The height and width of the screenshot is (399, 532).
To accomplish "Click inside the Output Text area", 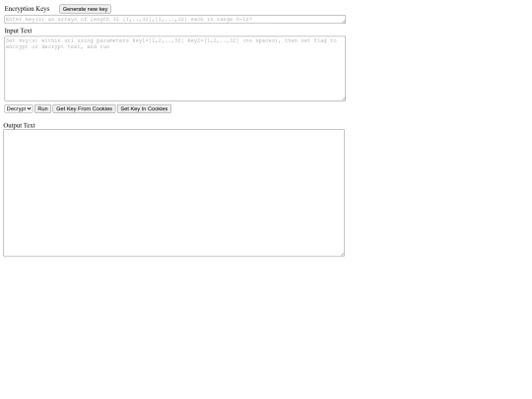I will pyautogui.click(x=174, y=193).
